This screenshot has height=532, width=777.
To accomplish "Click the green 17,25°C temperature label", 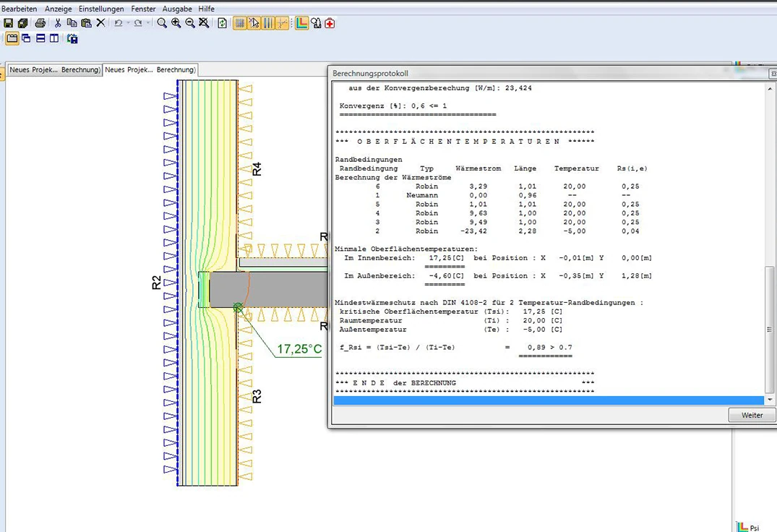I will click(x=299, y=349).
